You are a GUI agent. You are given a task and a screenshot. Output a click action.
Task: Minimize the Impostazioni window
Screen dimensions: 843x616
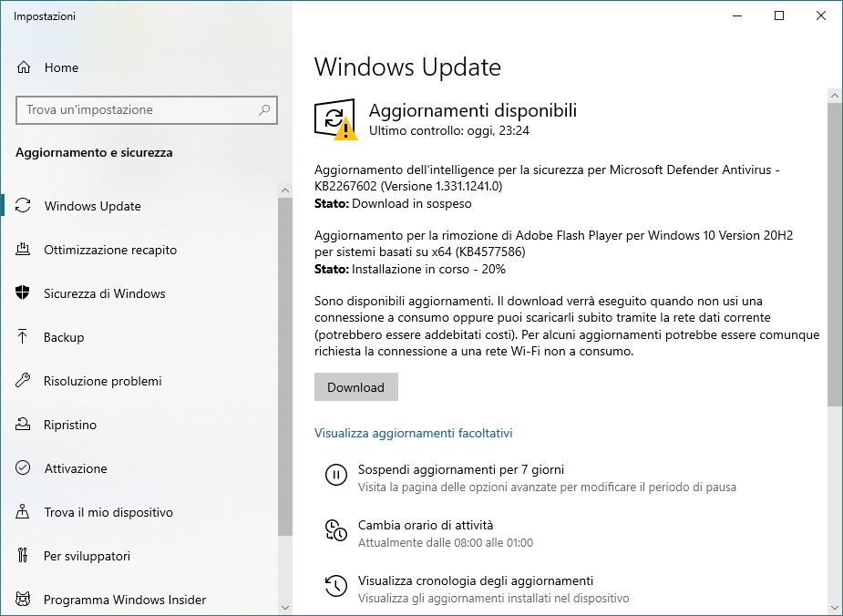[737, 15]
